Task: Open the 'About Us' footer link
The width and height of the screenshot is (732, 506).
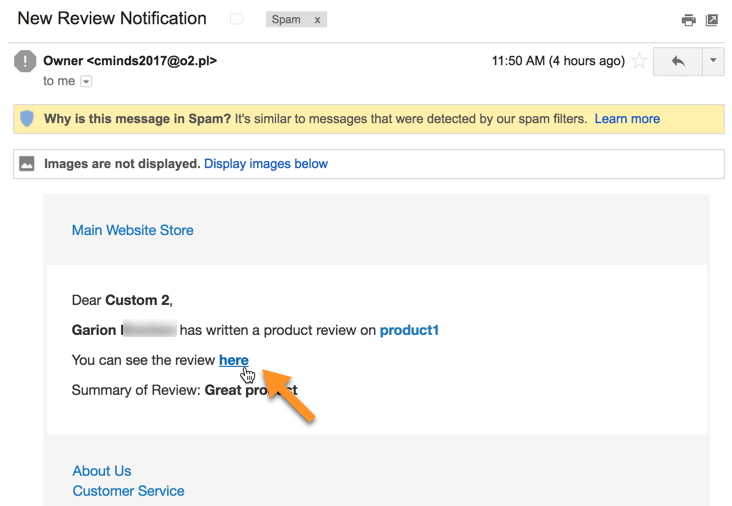Action: (x=102, y=471)
